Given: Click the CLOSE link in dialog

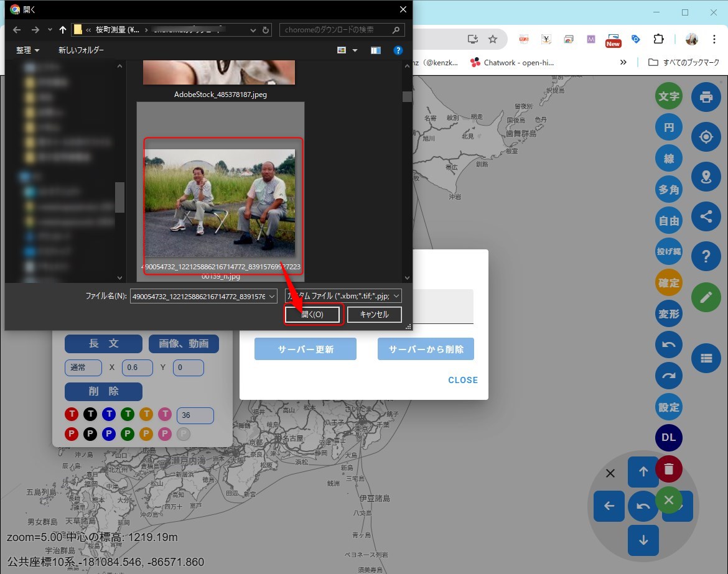Looking at the screenshot, I should click(x=463, y=380).
